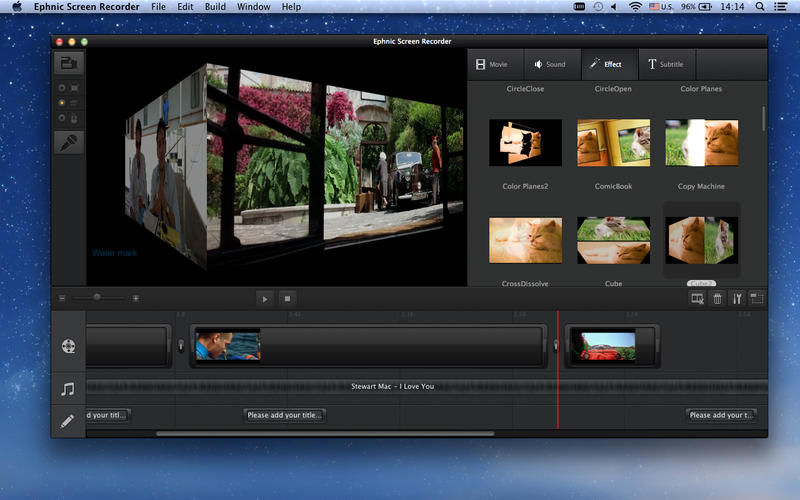Switch to the Sound tab

(553, 64)
